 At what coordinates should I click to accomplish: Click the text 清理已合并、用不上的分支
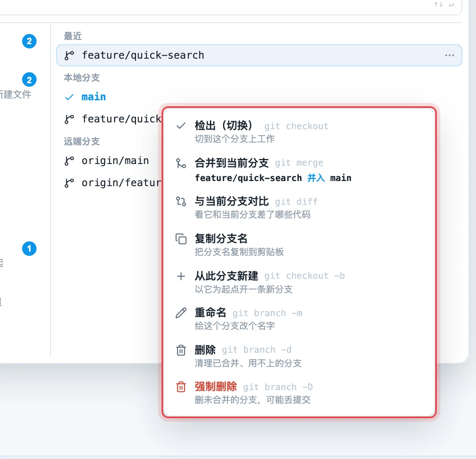coord(248,363)
